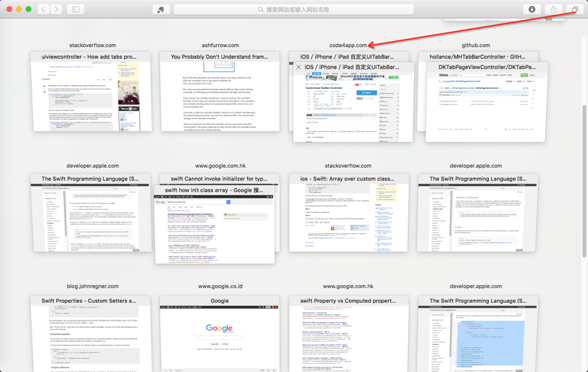
Task: Open the 'uiviewcontroller - How add tabs' tab thumbnail
Action: pos(91,92)
